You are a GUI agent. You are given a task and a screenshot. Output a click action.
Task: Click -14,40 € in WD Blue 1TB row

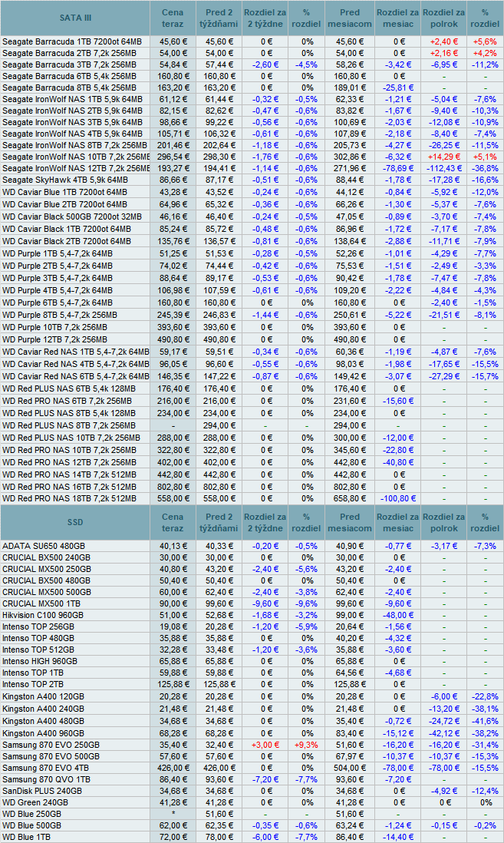click(398, 837)
